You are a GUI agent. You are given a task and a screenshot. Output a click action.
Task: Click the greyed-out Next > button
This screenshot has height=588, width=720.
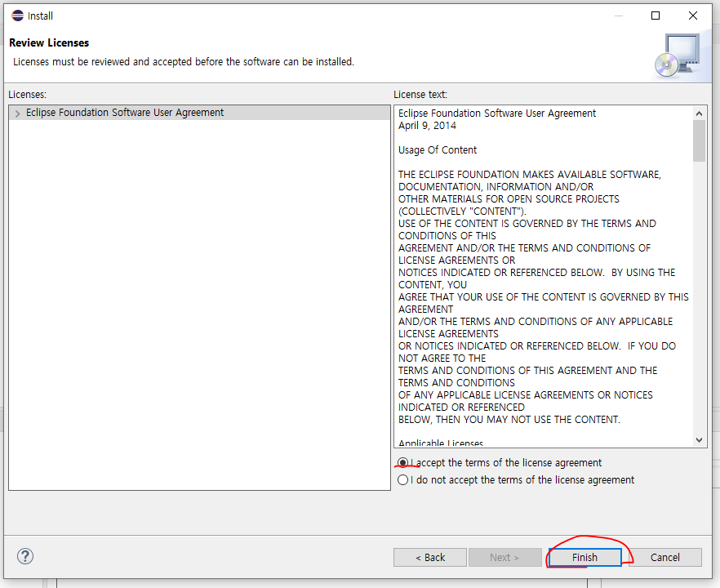[x=504, y=557]
